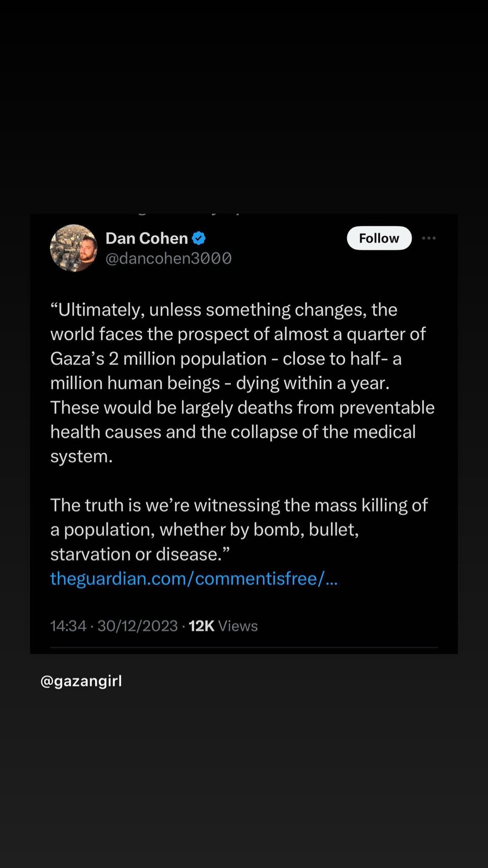
Task: Click the divider line under the timestamp
Action: click(x=244, y=647)
